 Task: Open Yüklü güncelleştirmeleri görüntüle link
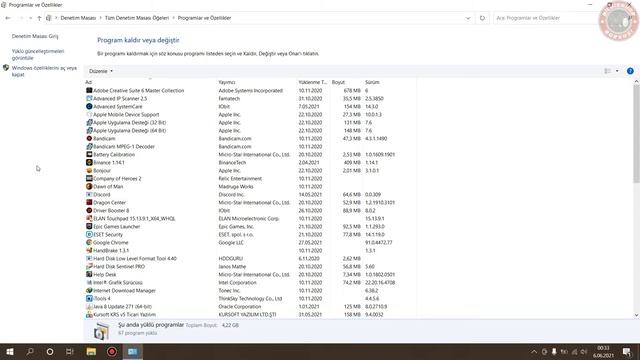[38, 54]
